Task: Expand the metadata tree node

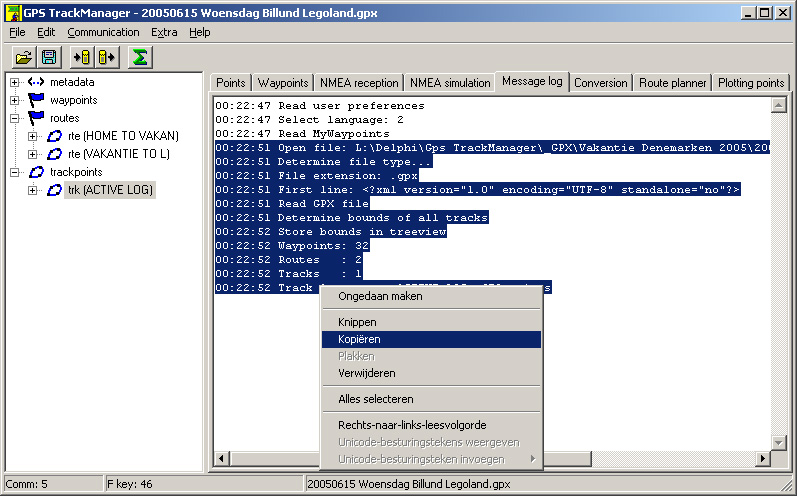Action: [x=15, y=82]
